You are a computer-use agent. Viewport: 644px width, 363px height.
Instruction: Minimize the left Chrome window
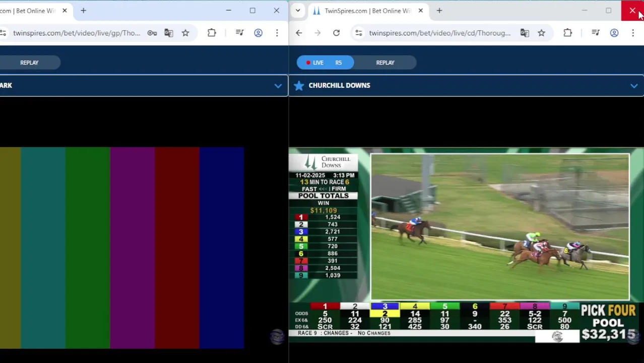pos(228,11)
